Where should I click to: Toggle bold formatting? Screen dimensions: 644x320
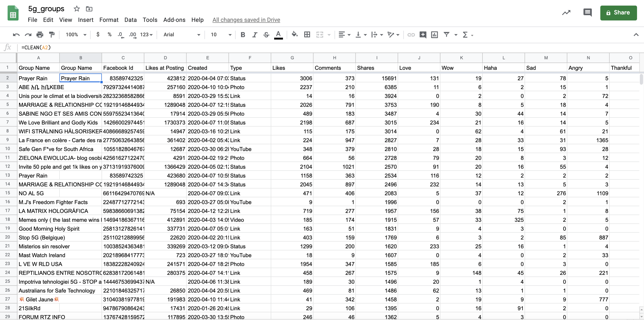tap(243, 35)
